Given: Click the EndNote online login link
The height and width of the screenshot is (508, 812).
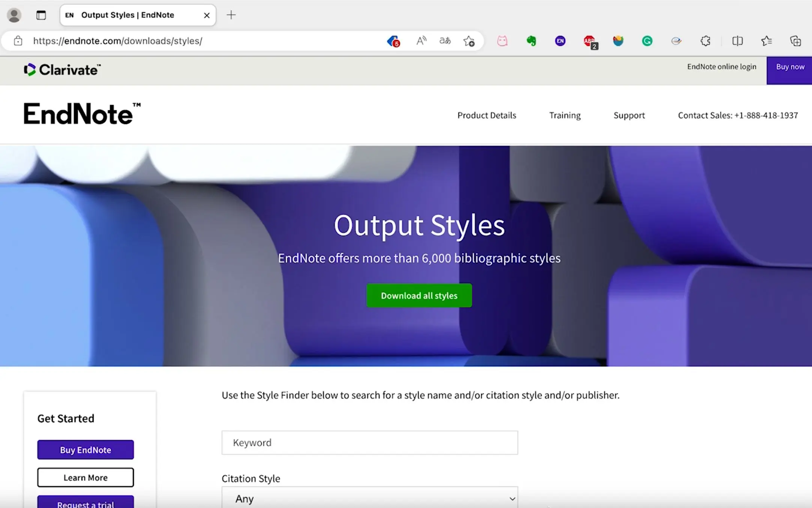Looking at the screenshot, I should click(x=722, y=67).
